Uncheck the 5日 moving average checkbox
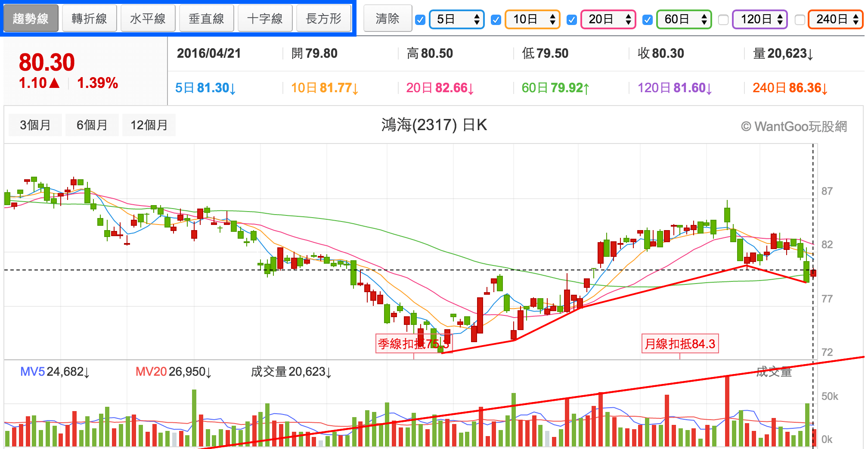Screen dimensions: 868x449 point(420,20)
